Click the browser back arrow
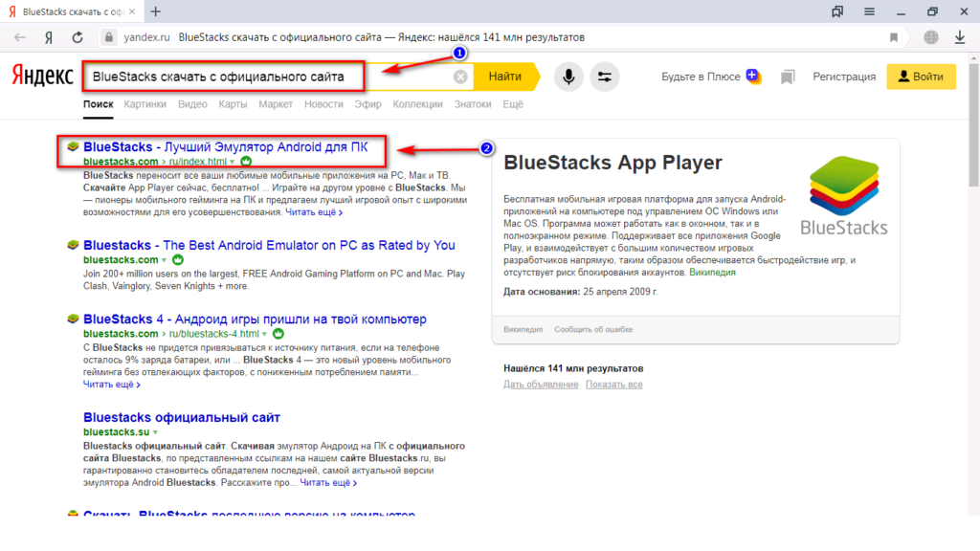The image size is (980, 551). click(20, 37)
